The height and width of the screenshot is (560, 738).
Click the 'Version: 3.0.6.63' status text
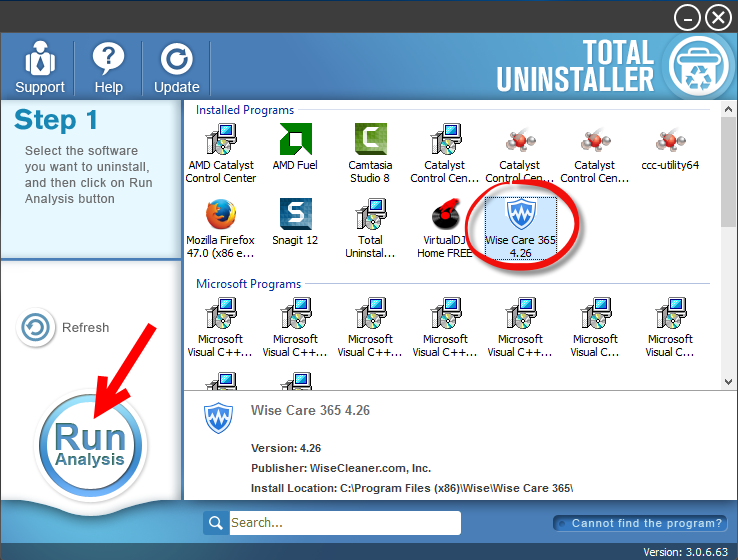point(686,552)
